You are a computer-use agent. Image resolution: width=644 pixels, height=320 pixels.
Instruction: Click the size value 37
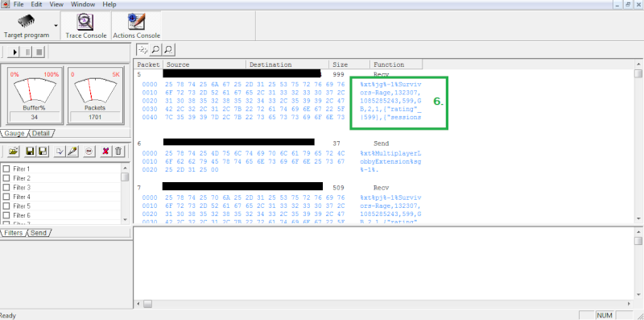pos(336,143)
